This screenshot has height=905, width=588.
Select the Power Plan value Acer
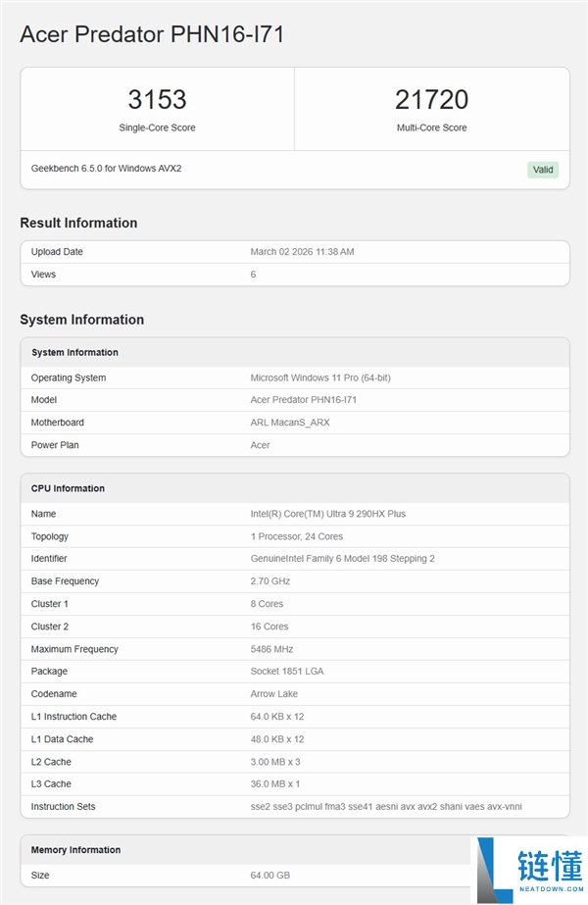click(261, 445)
